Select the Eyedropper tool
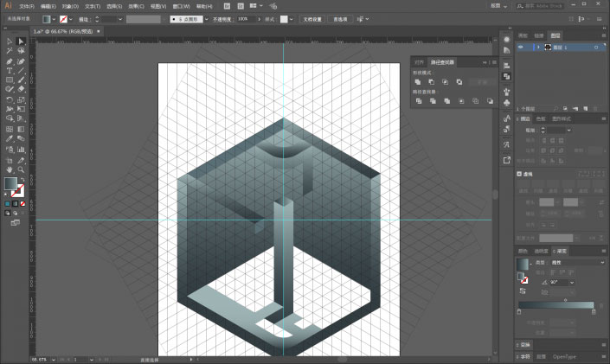This screenshot has width=610, height=364. tap(10, 139)
